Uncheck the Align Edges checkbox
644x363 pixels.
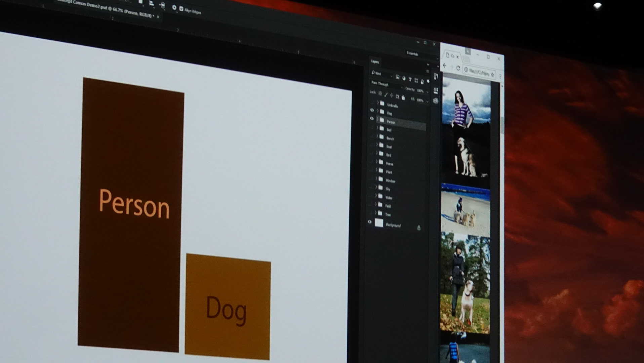point(182,9)
